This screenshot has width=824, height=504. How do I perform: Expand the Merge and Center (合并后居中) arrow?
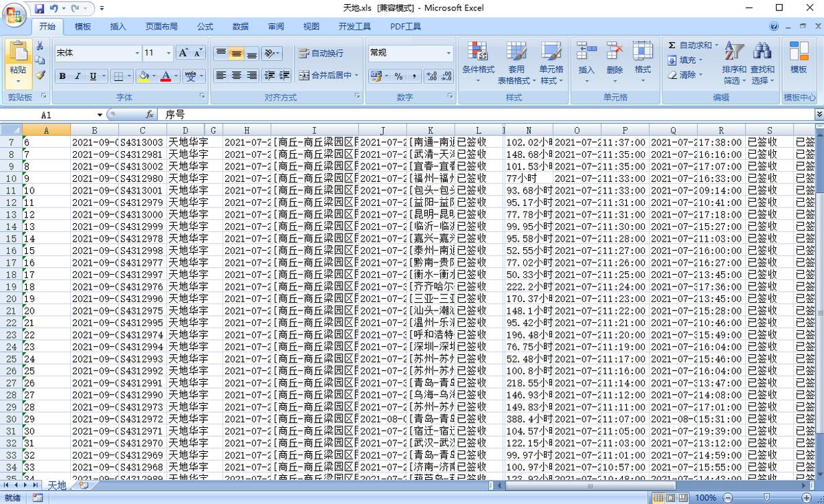(x=356, y=76)
